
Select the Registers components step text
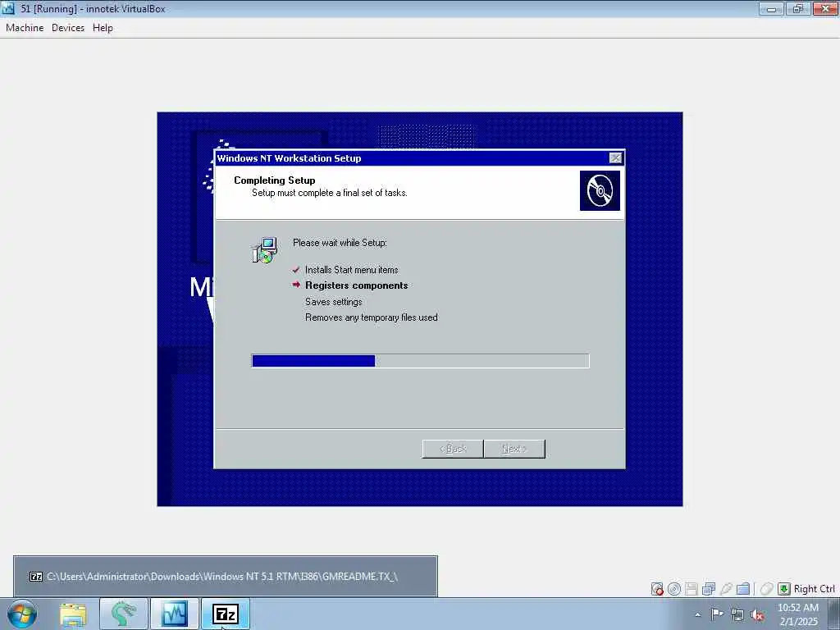tap(356, 285)
